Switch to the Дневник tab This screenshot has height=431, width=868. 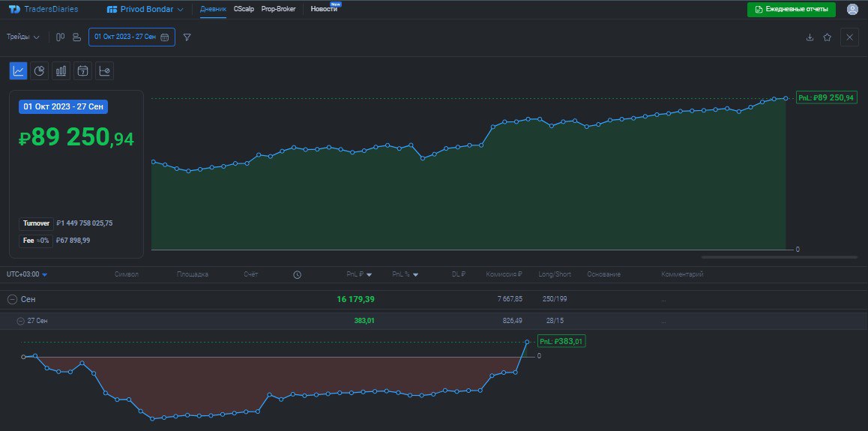213,10
